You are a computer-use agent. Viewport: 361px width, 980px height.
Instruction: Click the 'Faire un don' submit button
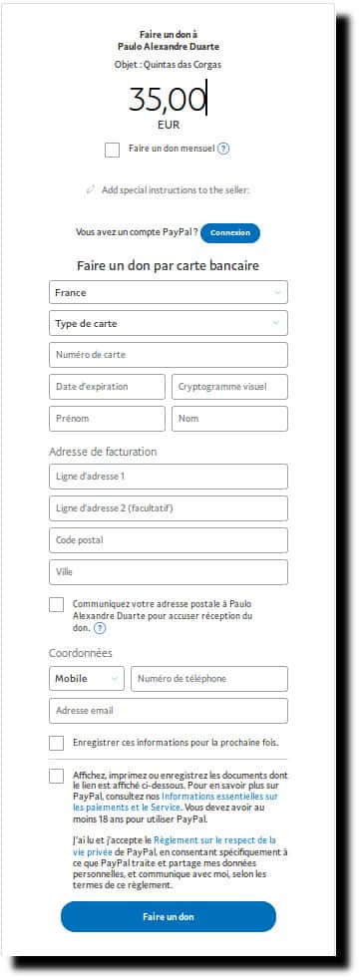pos(169,917)
